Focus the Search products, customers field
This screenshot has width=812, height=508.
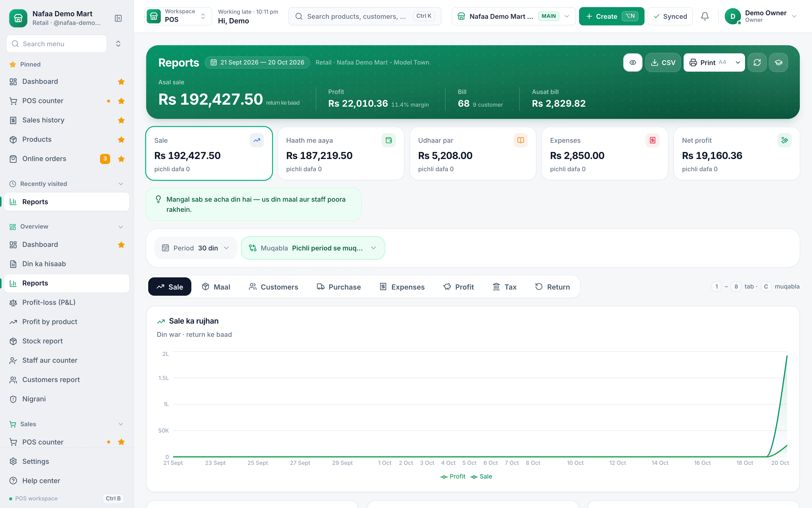(365, 16)
